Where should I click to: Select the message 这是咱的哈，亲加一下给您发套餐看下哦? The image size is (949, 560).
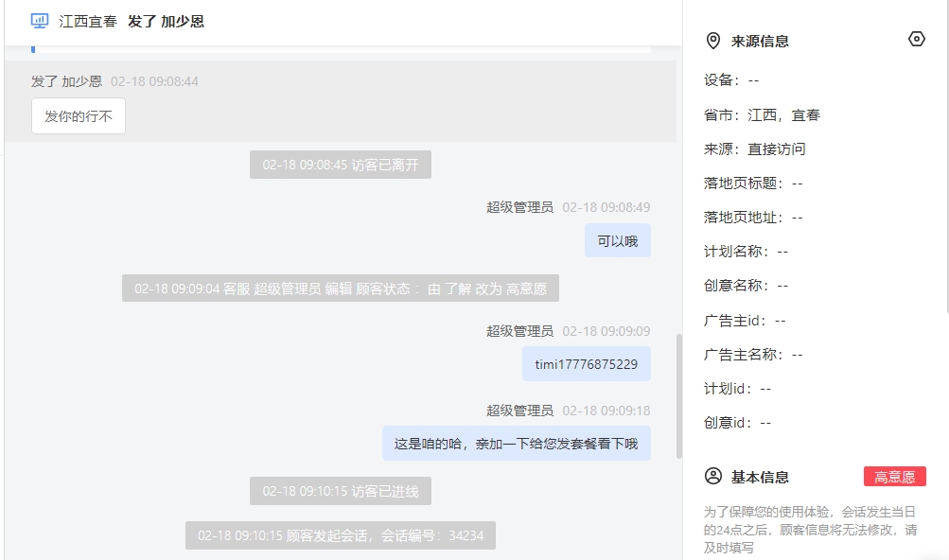517,443
